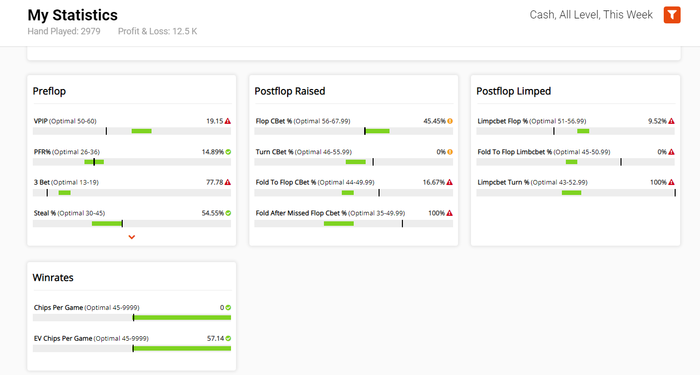Open the Cash, All Level, This Week filter text

591,15
